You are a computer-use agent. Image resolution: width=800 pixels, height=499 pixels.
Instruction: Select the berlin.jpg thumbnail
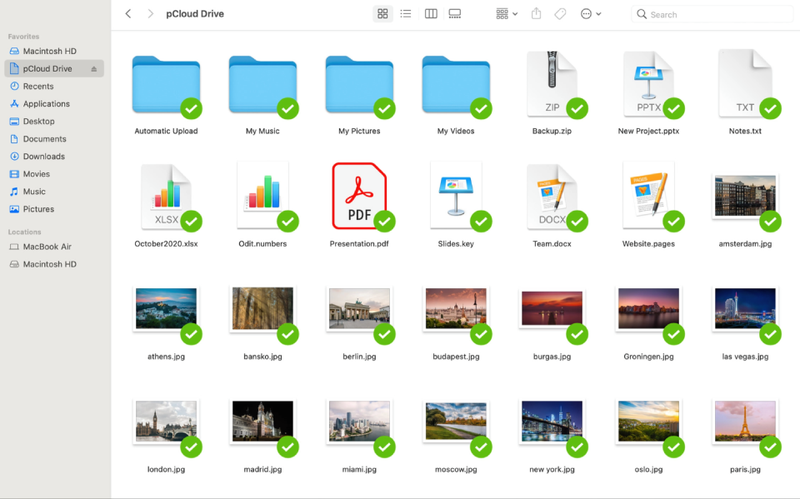(359, 309)
